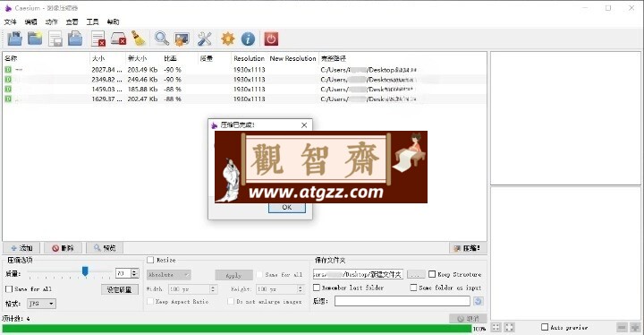Open the 文件 menu
644x335 pixels.
click(x=10, y=21)
